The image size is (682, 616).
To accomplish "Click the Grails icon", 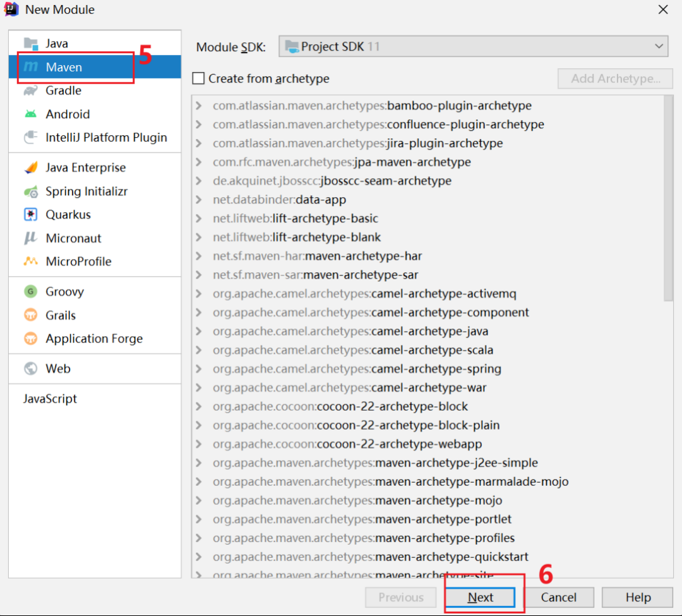I will click(31, 315).
